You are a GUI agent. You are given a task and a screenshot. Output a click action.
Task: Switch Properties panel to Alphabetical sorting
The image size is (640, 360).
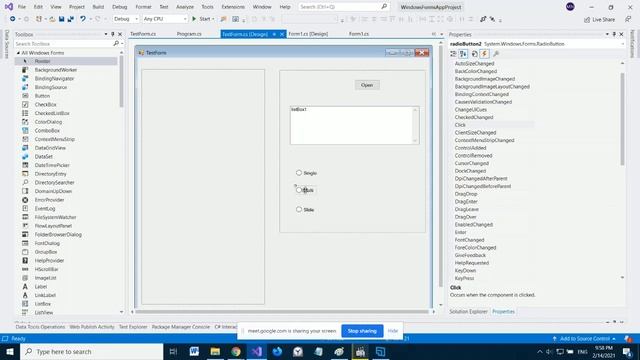click(463, 53)
